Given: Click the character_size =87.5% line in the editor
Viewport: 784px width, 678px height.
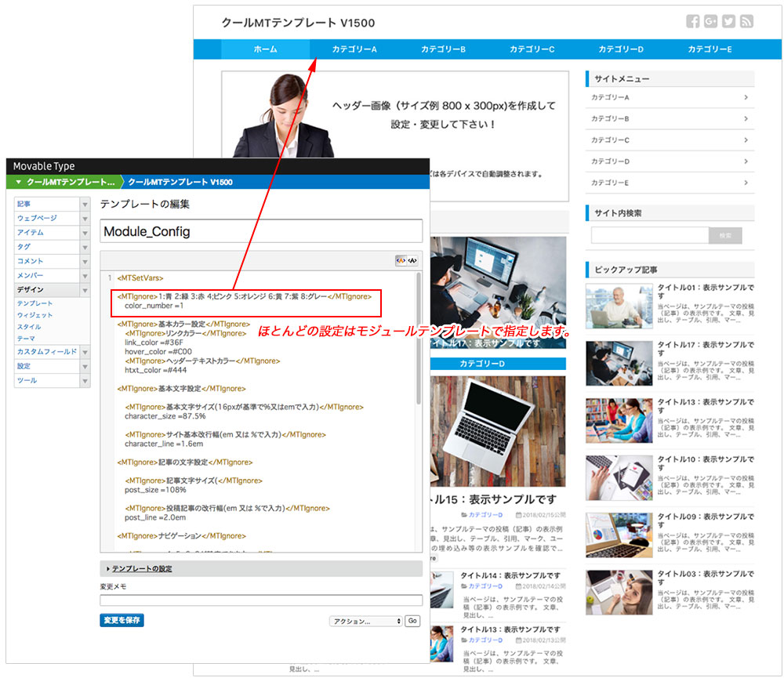Looking at the screenshot, I should coord(165,416).
